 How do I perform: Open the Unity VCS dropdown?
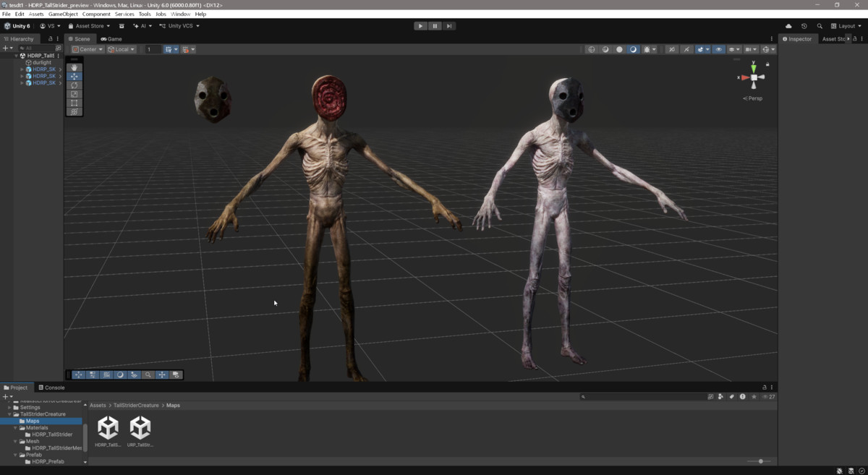click(179, 26)
